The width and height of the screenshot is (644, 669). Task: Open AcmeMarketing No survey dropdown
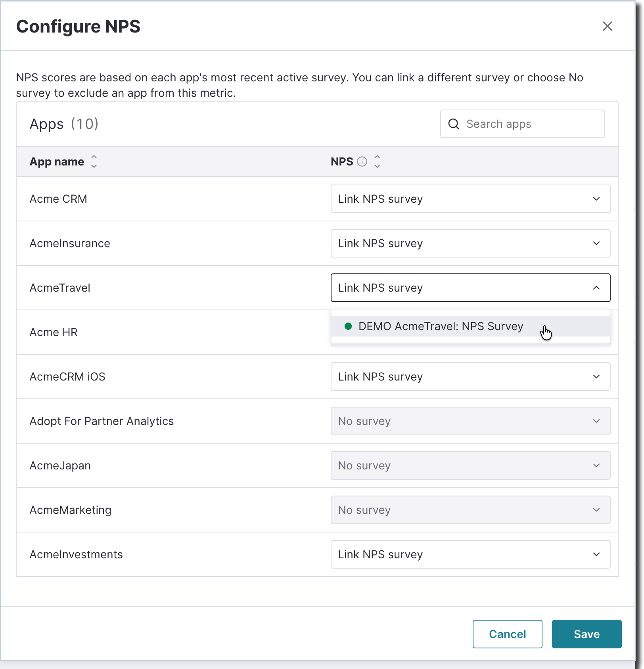pos(470,510)
